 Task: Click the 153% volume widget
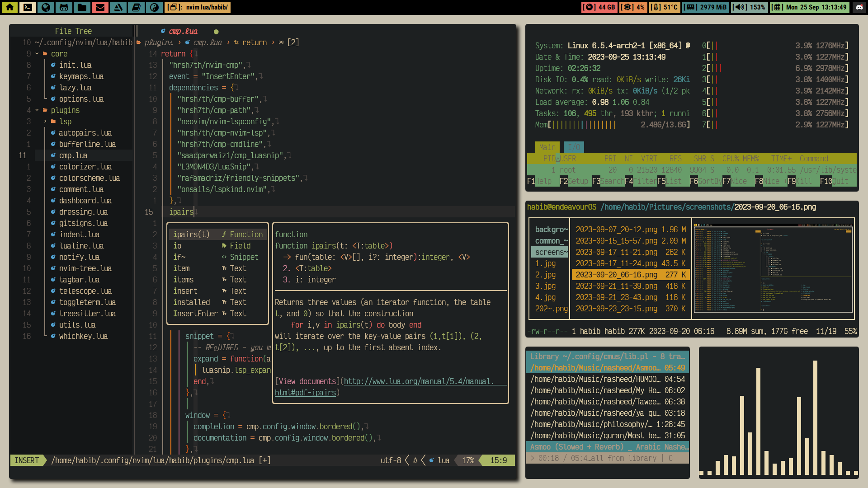[x=749, y=7]
